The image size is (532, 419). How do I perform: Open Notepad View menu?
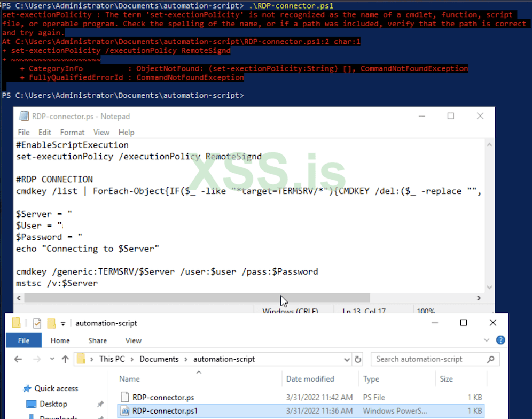click(101, 132)
